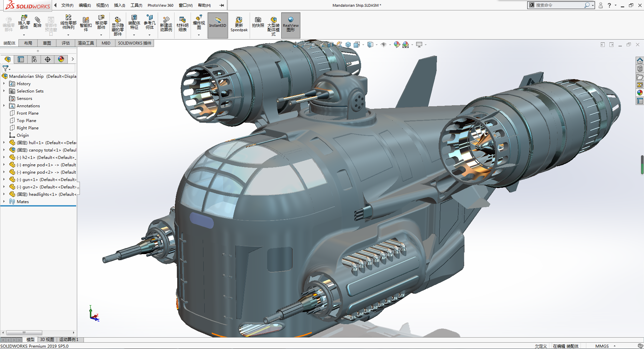The image size is (644, 349).
Task: Open the Appearances color ball icon in the task pane
Action: click(640, 93)
